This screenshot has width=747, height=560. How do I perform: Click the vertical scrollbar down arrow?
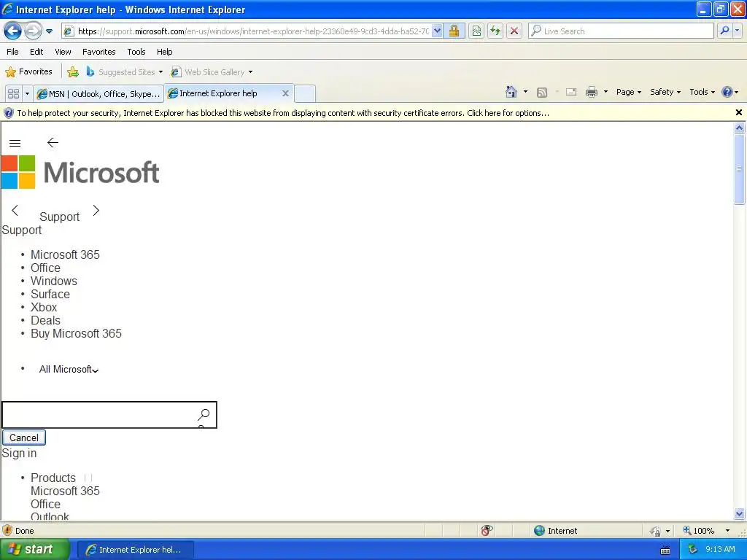click(740, 513)
